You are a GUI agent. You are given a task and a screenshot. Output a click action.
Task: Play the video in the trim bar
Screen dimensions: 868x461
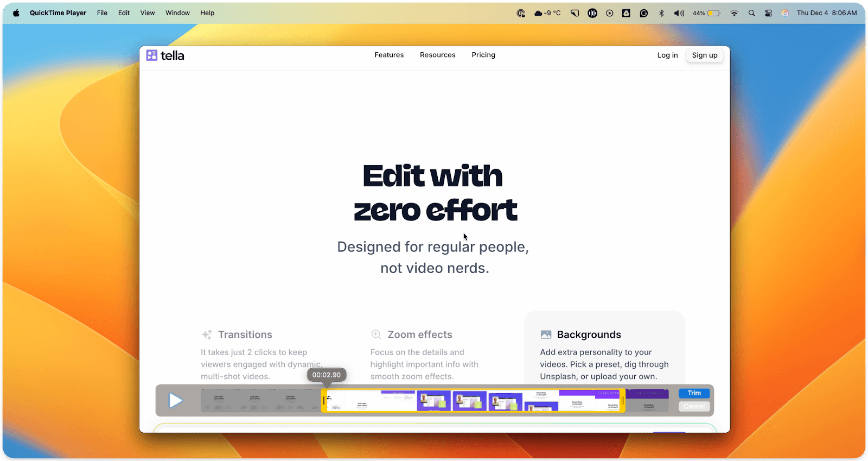[x=175, y=401]
